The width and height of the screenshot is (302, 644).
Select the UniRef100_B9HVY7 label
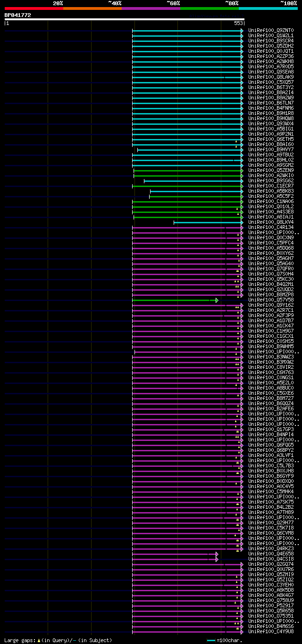pos(271,150)
